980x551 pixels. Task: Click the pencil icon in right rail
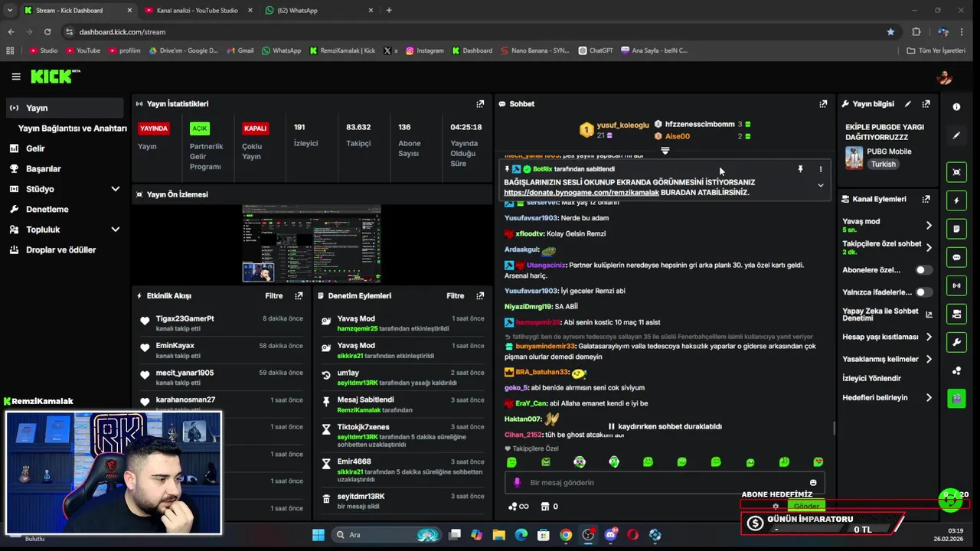point(956,135)
